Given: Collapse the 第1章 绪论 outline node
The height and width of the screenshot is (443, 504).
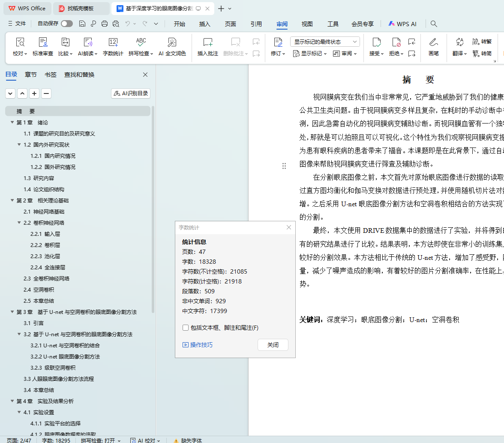Looking at the screenshot, I should coord(12,123).
